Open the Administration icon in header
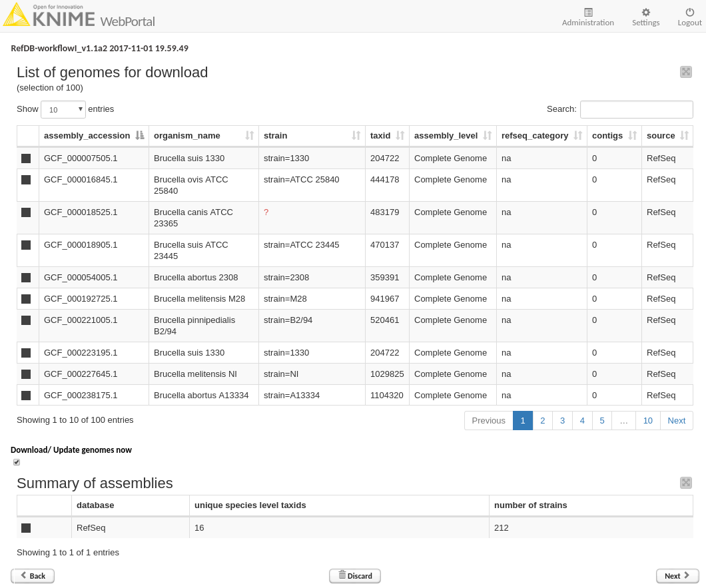The image size is (706, 588). point(587,13)
